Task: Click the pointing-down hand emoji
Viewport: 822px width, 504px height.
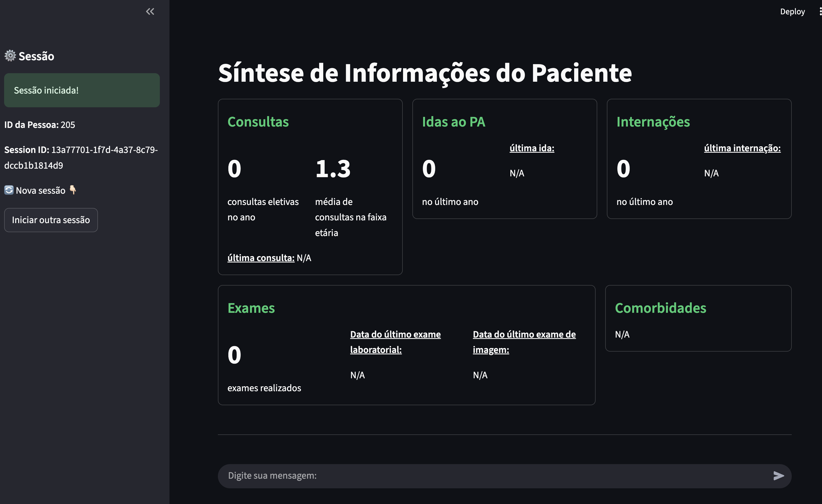Action: pyautogui.click(x=73, y=190)
